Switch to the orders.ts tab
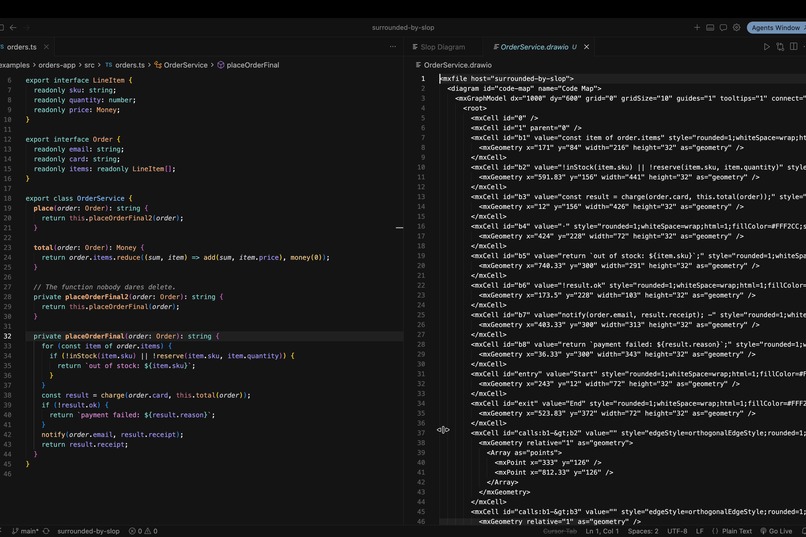This screenshot has height=537, width=806. click(x=21, y=47)
